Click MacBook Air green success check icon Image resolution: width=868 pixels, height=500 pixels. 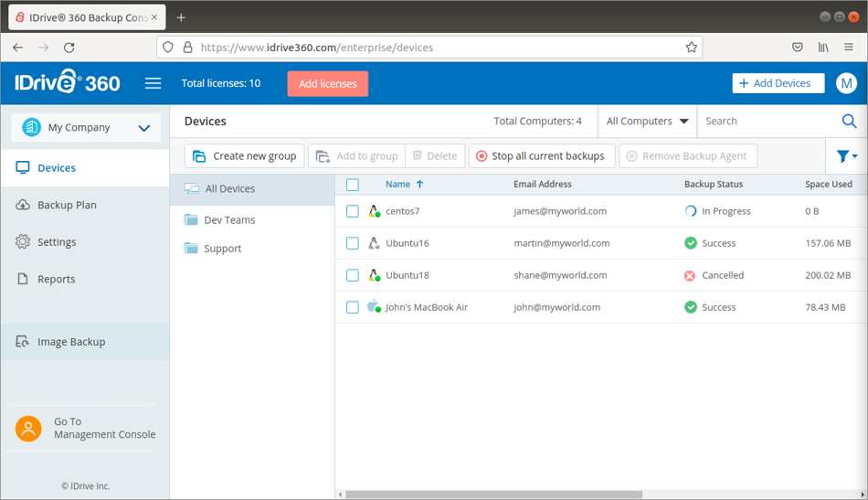[691, 307]
